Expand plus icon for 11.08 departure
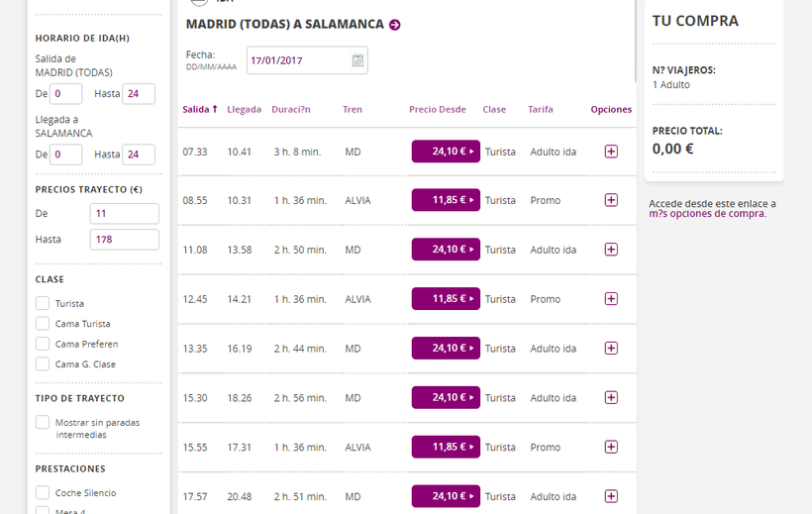 (611, 250)
